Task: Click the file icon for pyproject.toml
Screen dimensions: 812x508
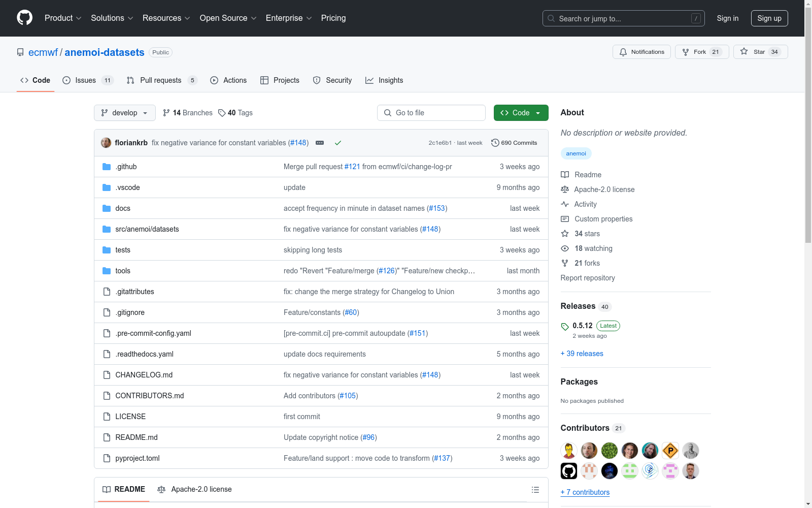Action: [x=107, y=458]
